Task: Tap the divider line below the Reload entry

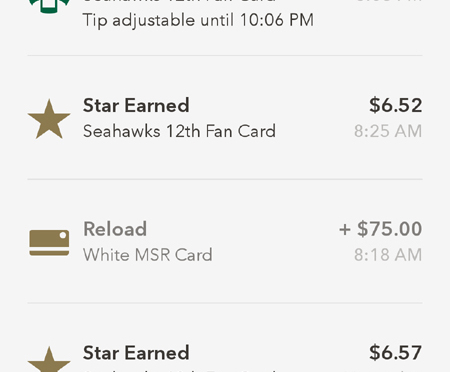Action: pyautogui.click(x=225, y=303)
